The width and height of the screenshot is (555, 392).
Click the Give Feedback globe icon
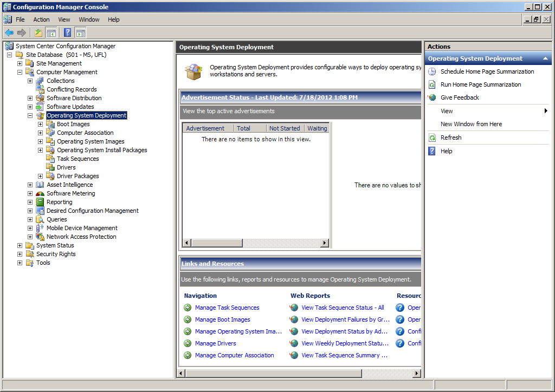[432, 97]
